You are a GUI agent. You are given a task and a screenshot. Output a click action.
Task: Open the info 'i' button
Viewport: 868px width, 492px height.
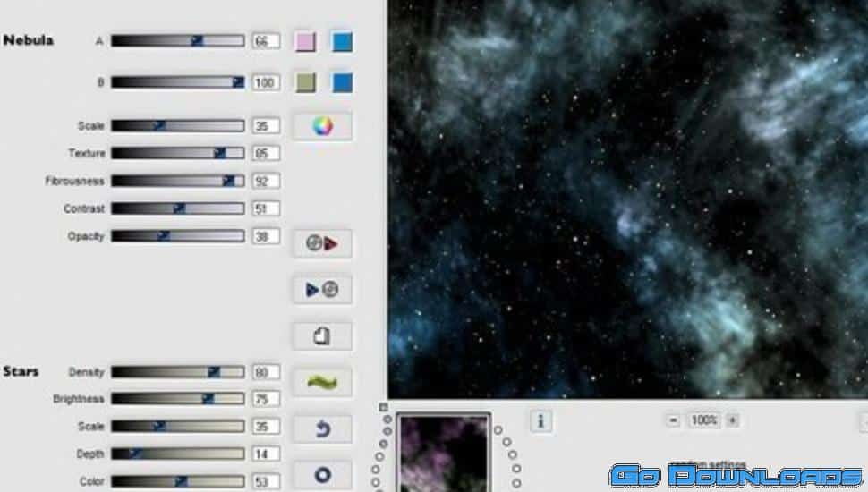pyautogui.click(x=540, y=420)
